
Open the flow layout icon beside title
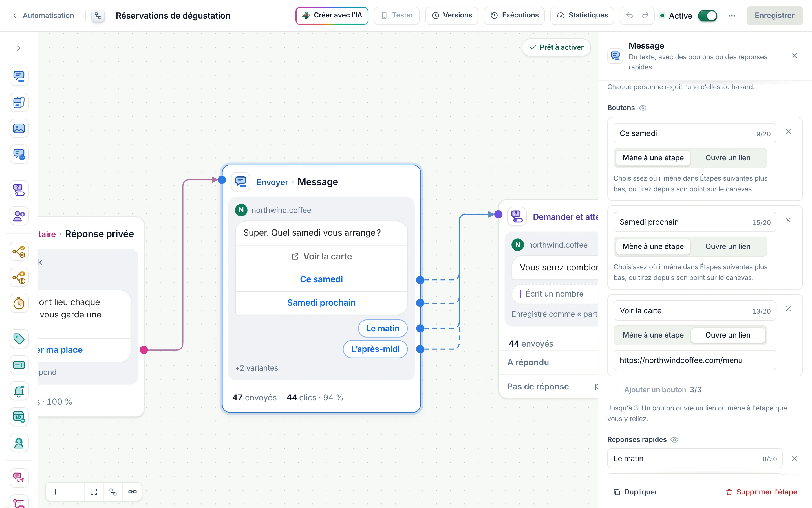tap(98, 16)
